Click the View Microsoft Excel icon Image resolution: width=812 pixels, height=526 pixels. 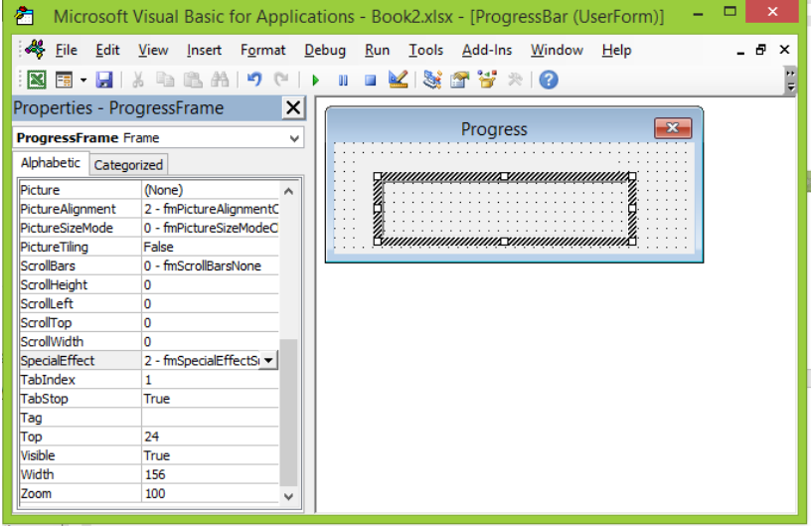coord(37,80)
